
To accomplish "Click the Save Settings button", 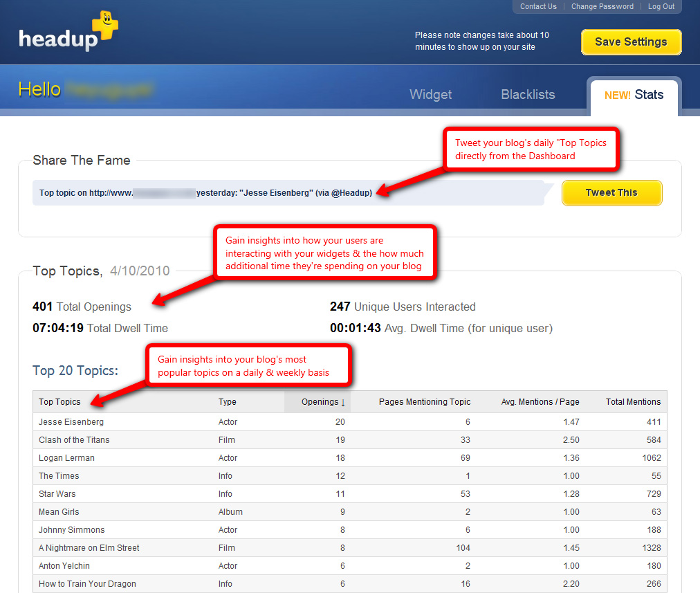I will point(632,42).
